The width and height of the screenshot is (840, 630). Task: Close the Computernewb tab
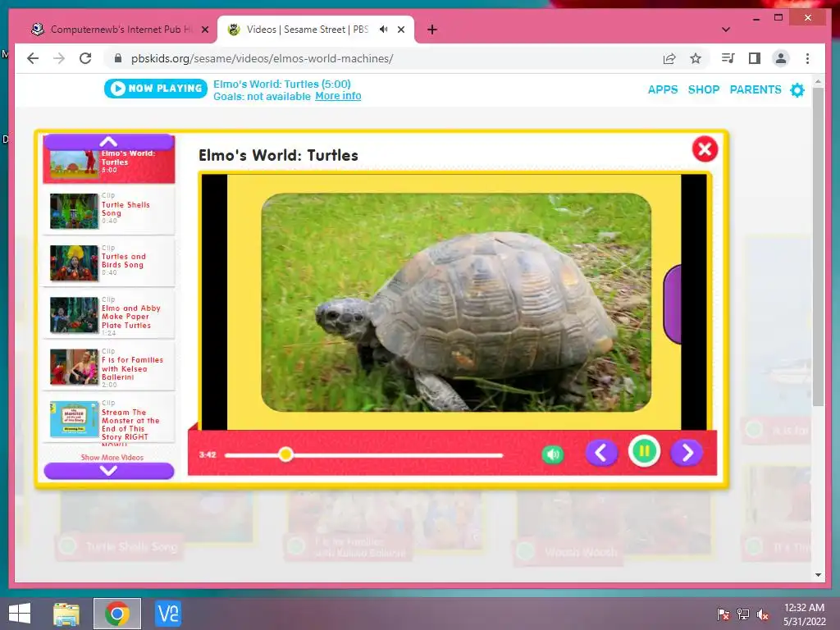[204, 30]
